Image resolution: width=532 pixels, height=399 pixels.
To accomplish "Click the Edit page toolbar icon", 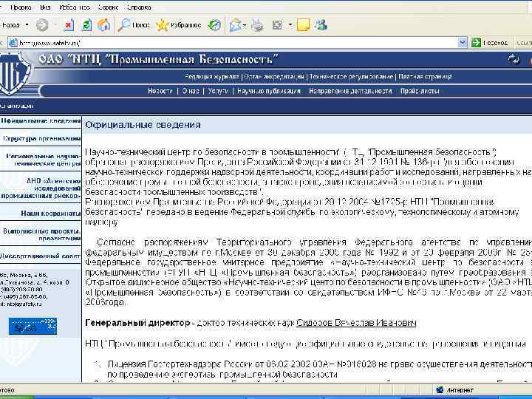I will pos(277,25).
